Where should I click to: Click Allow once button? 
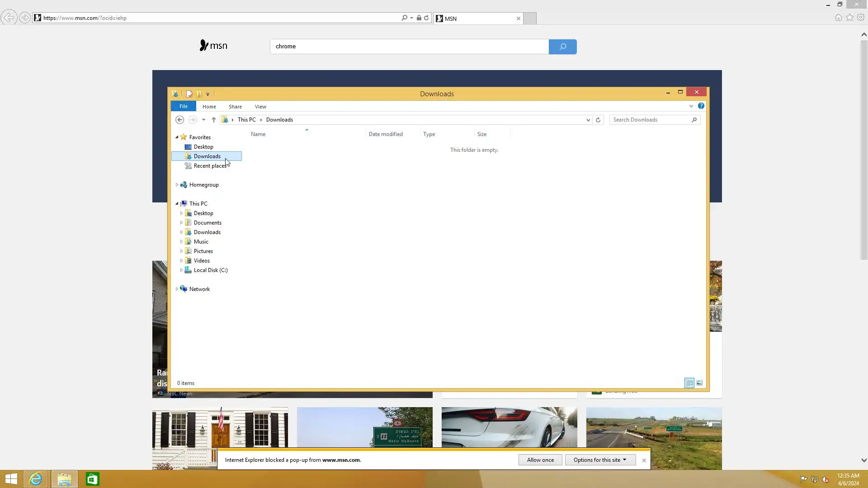tap(540, 460)
